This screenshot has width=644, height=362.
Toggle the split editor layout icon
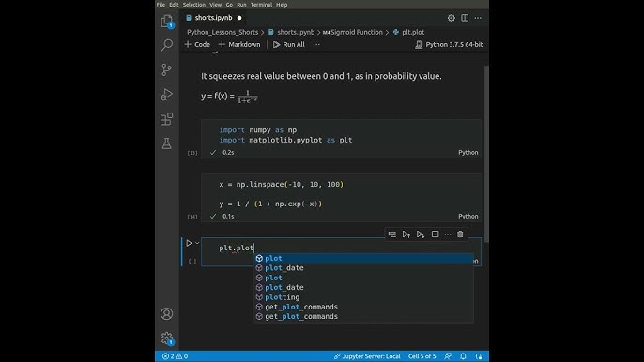point(465,18)
